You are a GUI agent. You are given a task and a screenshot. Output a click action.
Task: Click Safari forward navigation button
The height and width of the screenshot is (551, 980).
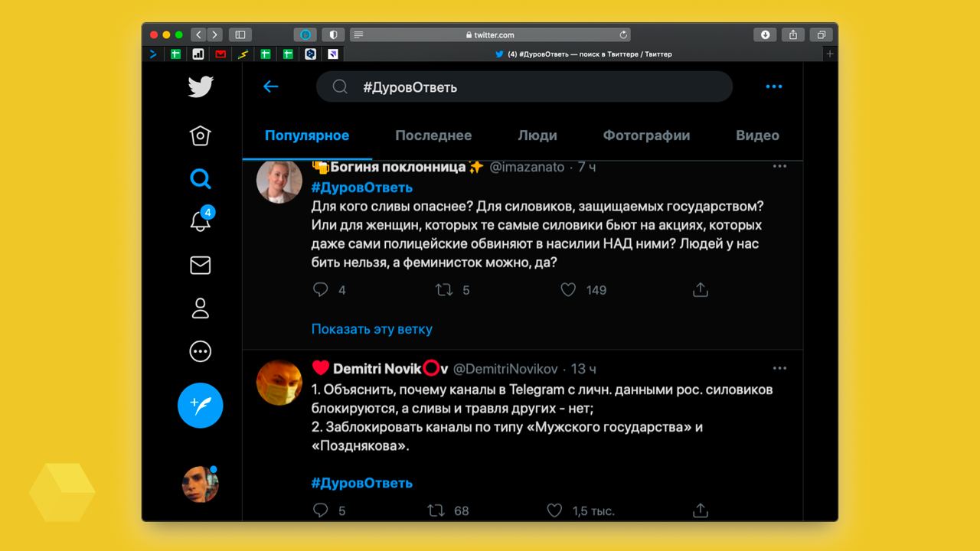[214, 34]
